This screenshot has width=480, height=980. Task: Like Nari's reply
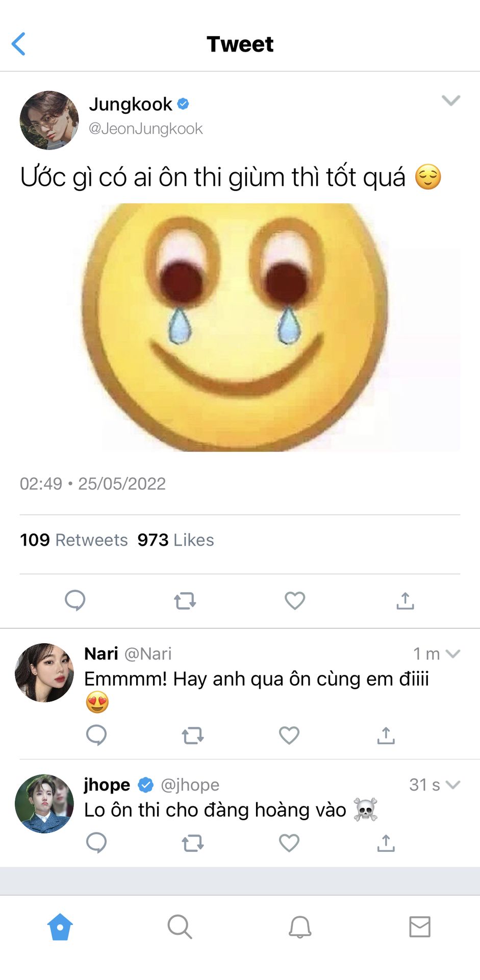[x=289, y=736]
